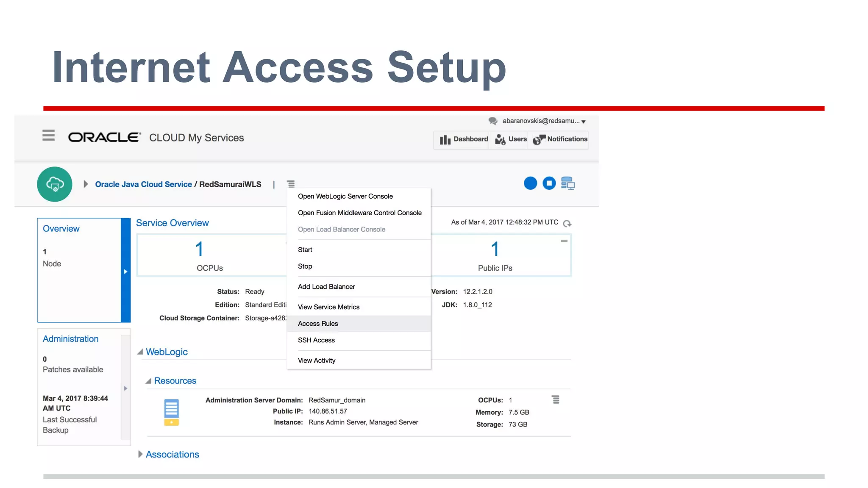Choose Open Fusion Middleware Control Console
The width and height of the screenshot is (868, 488).
click(x=359, y=213)
